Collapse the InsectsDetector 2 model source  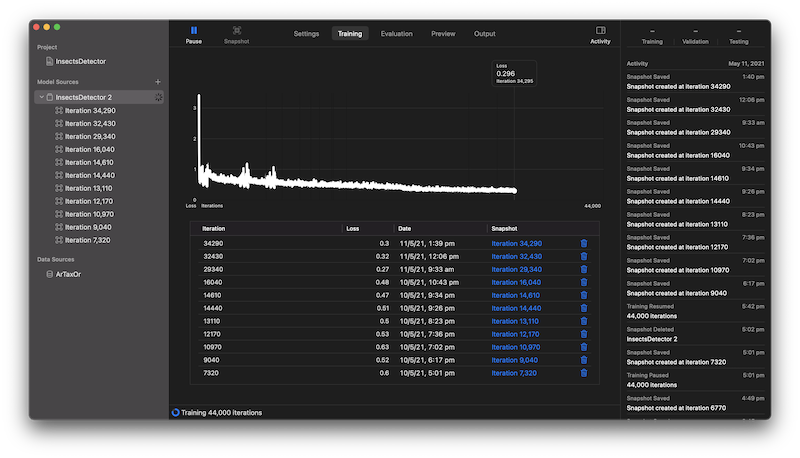(x=39, y=97)
